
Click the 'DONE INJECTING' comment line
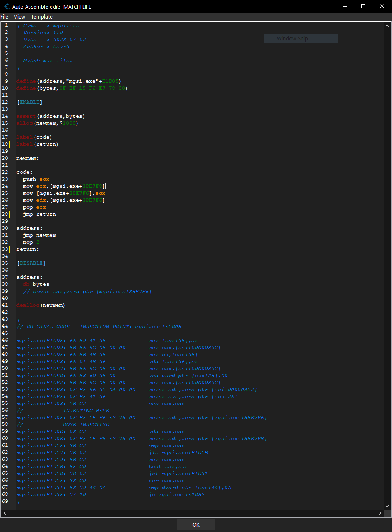coord(82,425)
